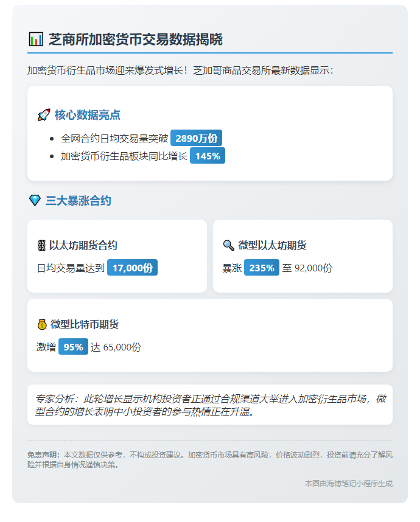Click the card title 以太坊期货合约
The width and height of the screenshot is (420, 522).
tap(83, 245)
